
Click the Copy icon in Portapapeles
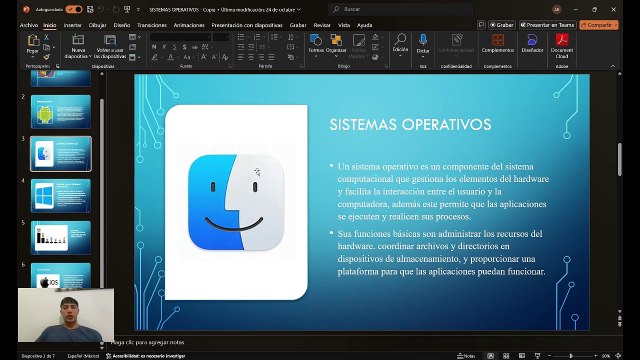(x=46, y=47)
